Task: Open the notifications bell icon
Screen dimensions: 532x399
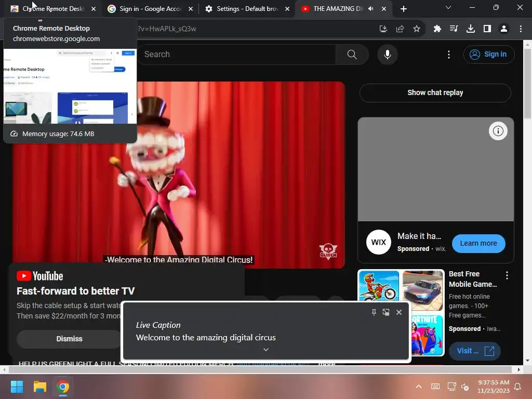Action: 518,387
